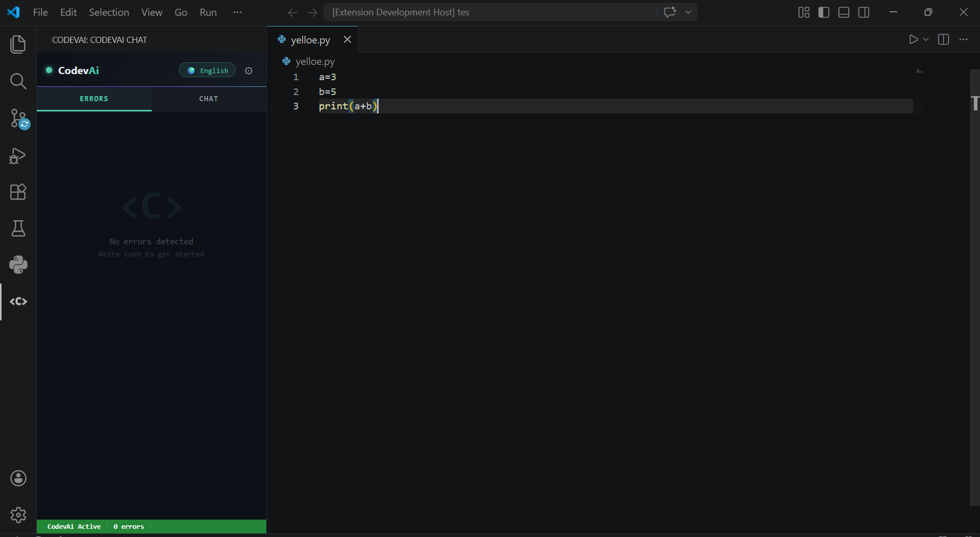Open the Testing flask view
The height and width of the screenshot is (537, 980).
(x=18, y=228)
